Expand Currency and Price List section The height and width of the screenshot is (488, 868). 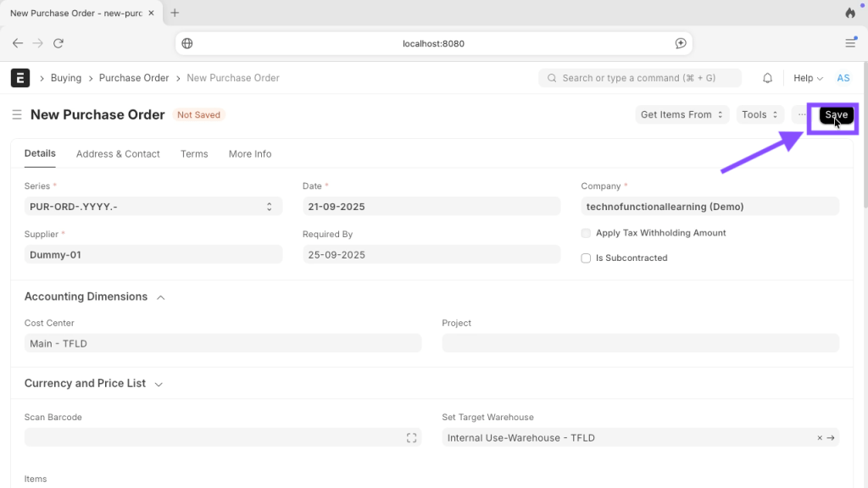click(159, 384)
